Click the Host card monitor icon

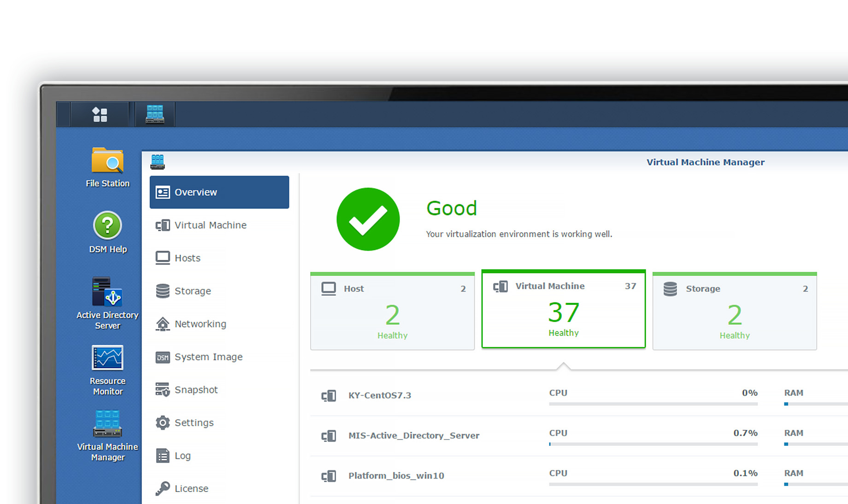329,289
